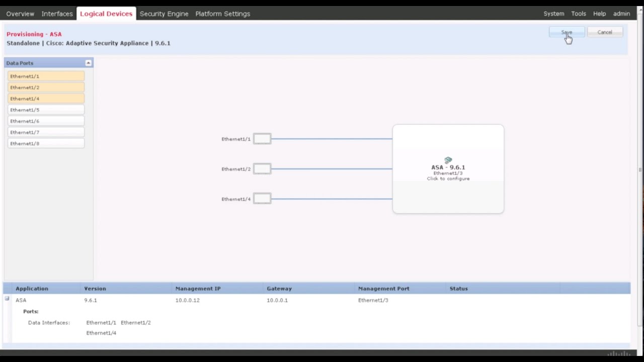Image resolution: width=644 pixels, height=362 pixels.
Task: Add Ethernet1/5 data port
Action: click(x=46, y=110)
